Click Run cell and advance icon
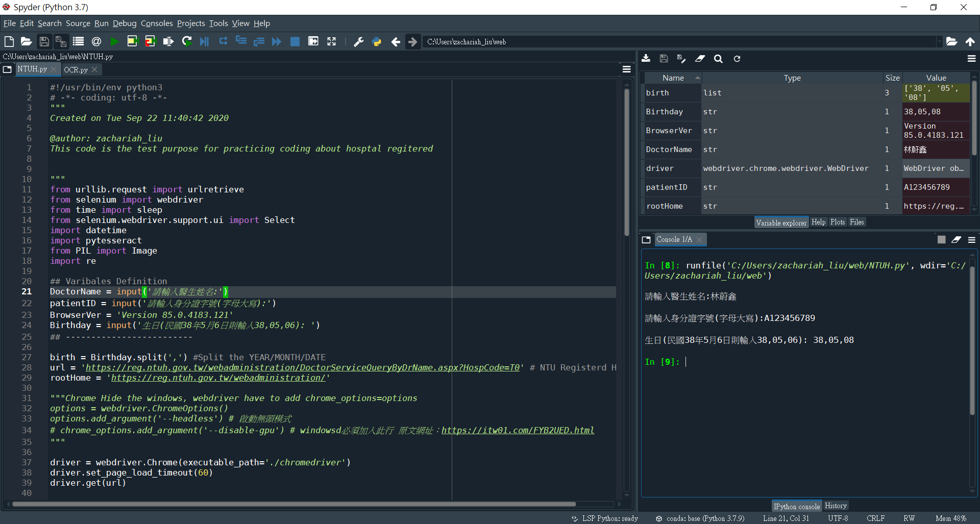Viewport: 980px width, 524px height. coord(150,41)
